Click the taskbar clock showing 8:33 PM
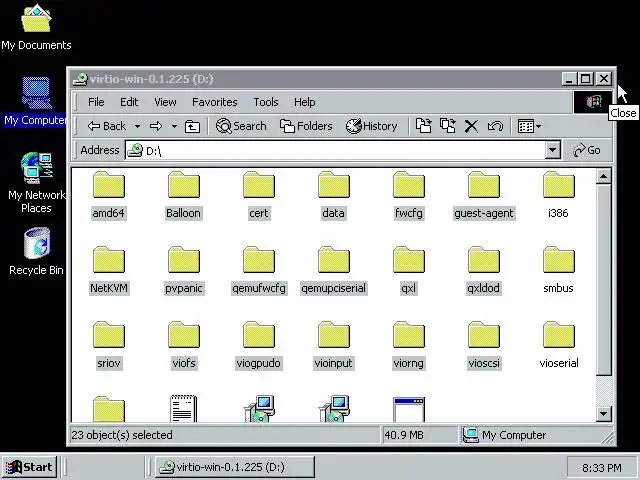 (x=602, y=467)
